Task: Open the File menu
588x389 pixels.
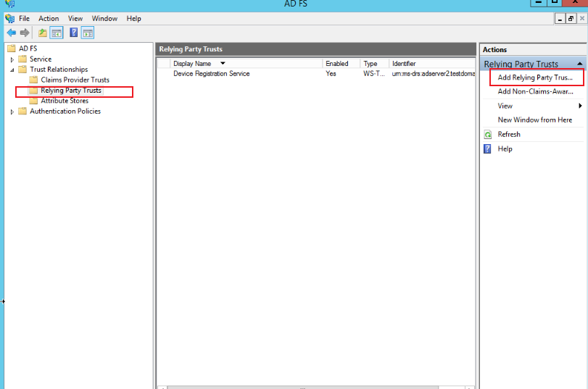Action: click(24, 18)
